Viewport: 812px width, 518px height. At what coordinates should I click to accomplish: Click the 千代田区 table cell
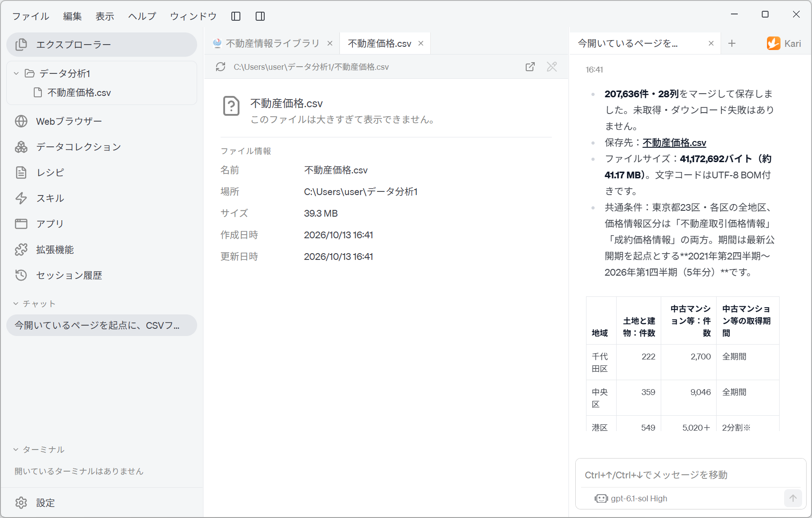point(601,363)
